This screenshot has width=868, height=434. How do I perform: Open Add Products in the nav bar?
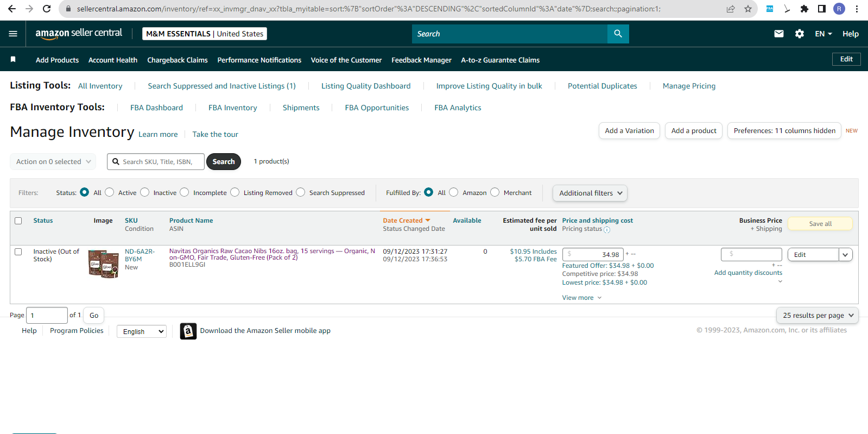[57, 60]
